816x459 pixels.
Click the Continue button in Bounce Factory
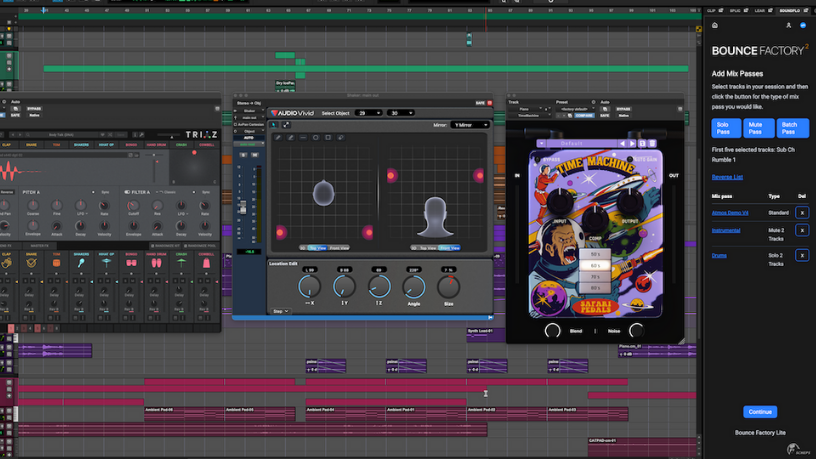pyautogui.click(x=760, y=412)
